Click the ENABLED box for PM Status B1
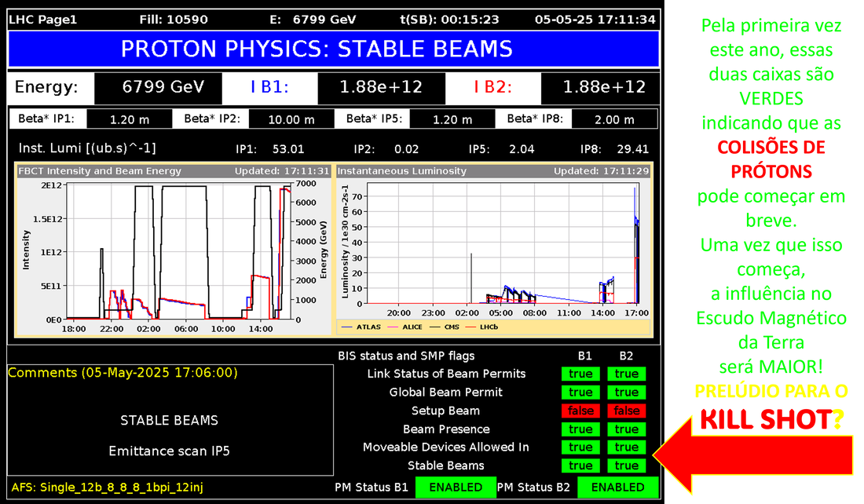 pyautogui.click(x=456, y=488)
